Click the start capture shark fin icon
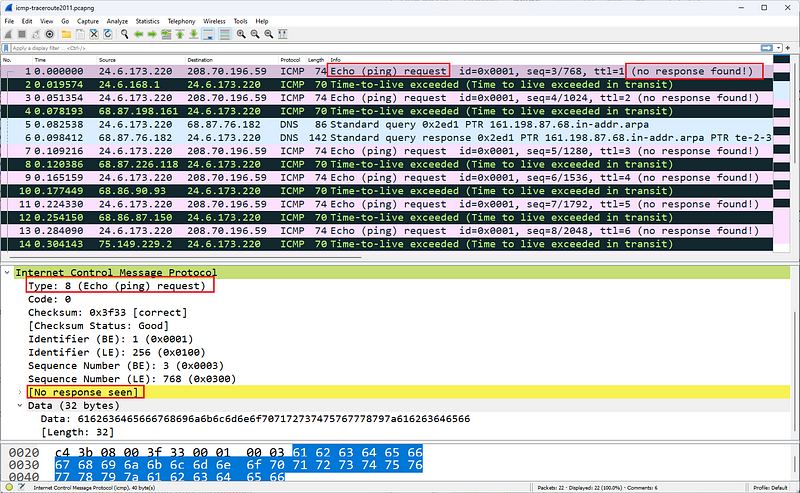This screenshot has width=800, height=493. tap(8, 34)
